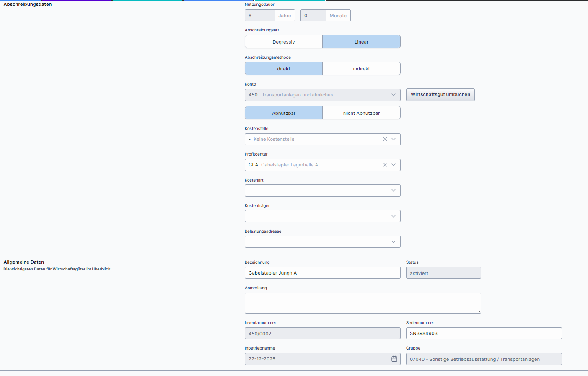This screenshot has width=588, height=376.
Task: Expand the Kostenstelle dropdown chevron
Action: click(x=394, y=139)
